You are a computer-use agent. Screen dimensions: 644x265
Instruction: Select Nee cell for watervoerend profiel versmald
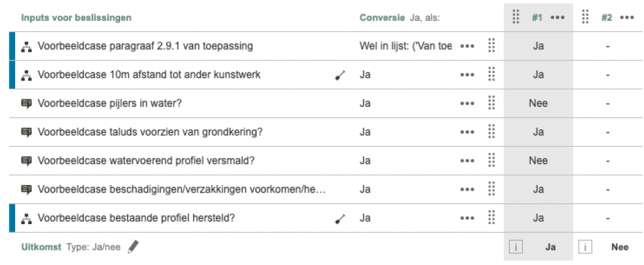pos(538,161)
